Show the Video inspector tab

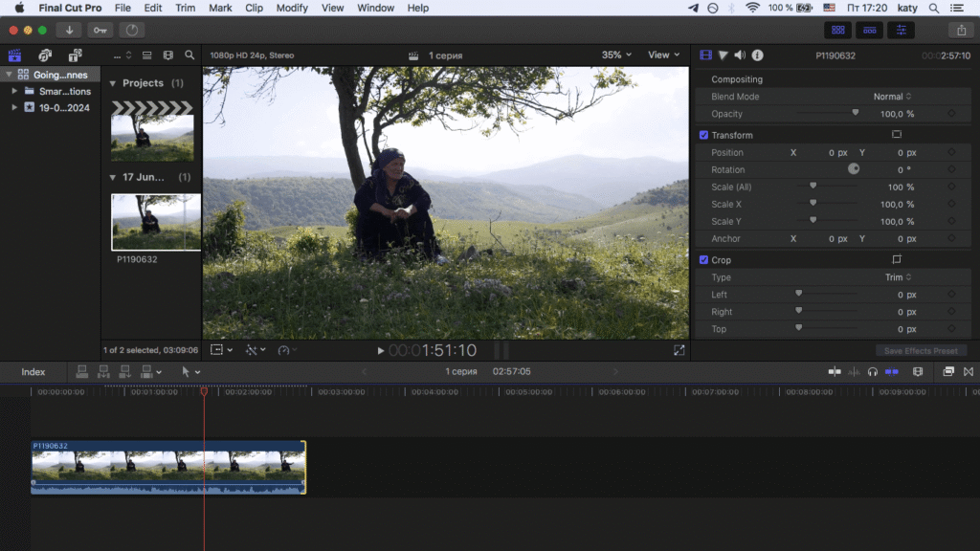coord(705,55)
